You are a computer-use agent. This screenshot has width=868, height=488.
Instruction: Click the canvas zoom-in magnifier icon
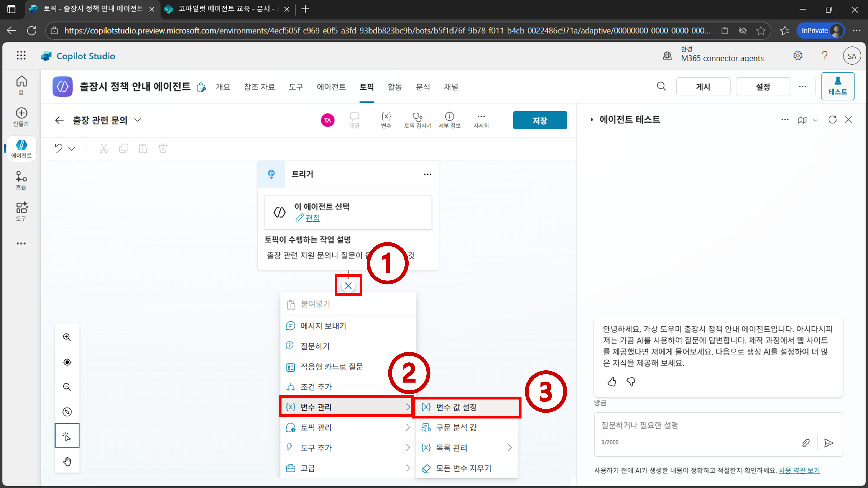[67, 337]
